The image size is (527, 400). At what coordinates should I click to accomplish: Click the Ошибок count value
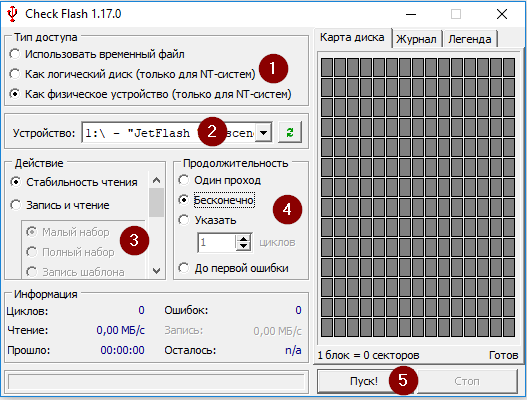pyautogui.click(x=298, y=310)
